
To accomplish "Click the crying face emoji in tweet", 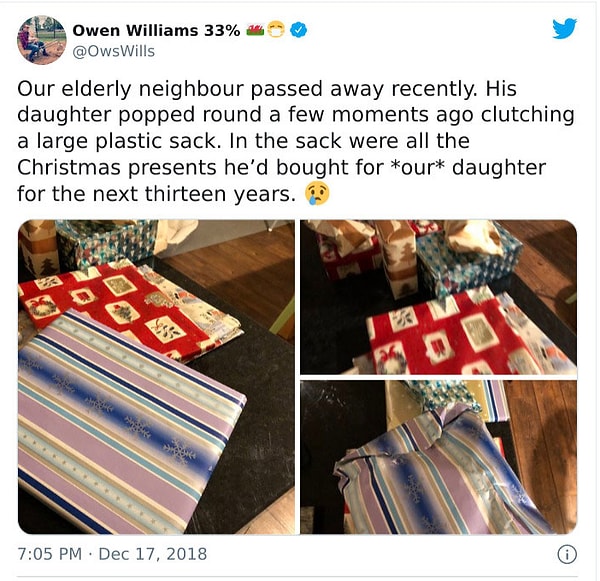I will [x=317, y=194].
